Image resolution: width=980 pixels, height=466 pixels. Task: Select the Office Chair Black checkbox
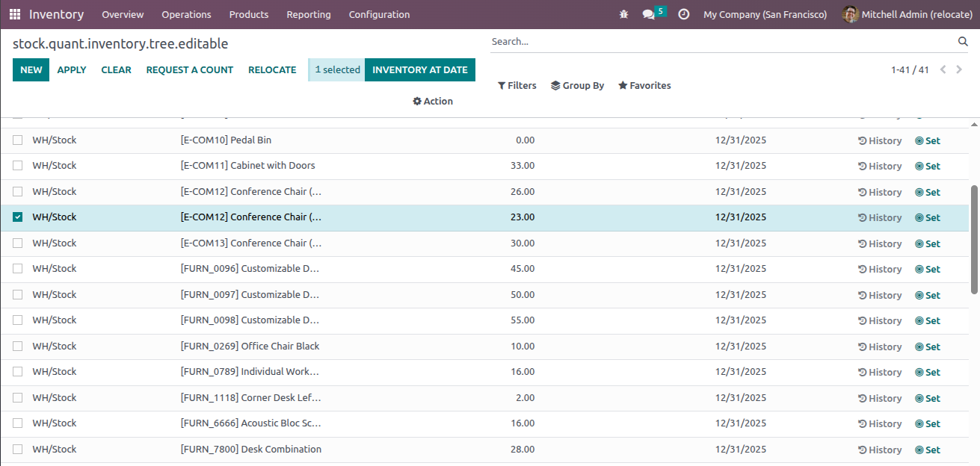[x=18, y=346]
